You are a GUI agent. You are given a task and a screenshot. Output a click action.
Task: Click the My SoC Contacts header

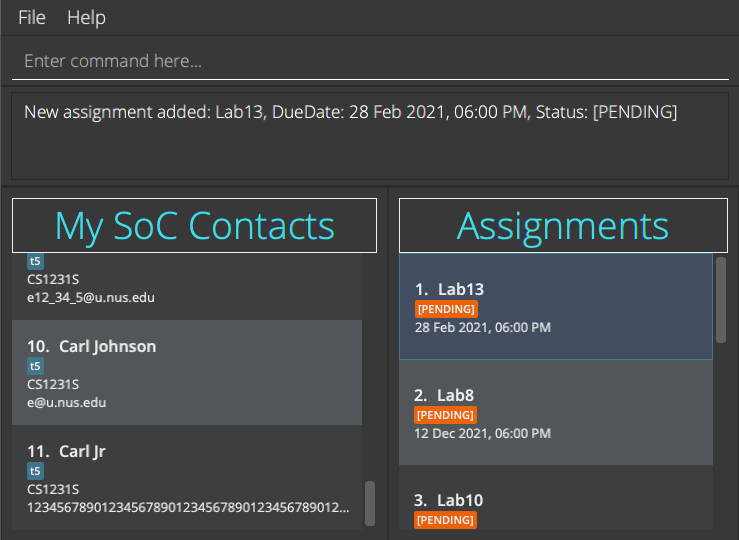point(194,226)
